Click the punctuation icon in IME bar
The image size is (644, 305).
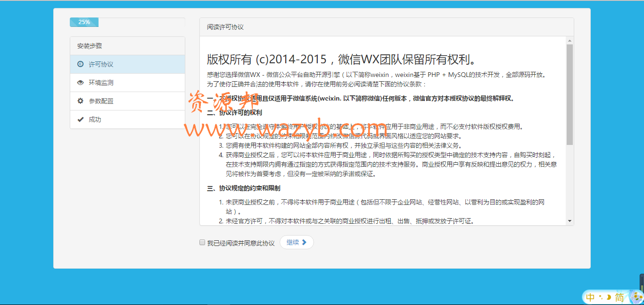601,297
